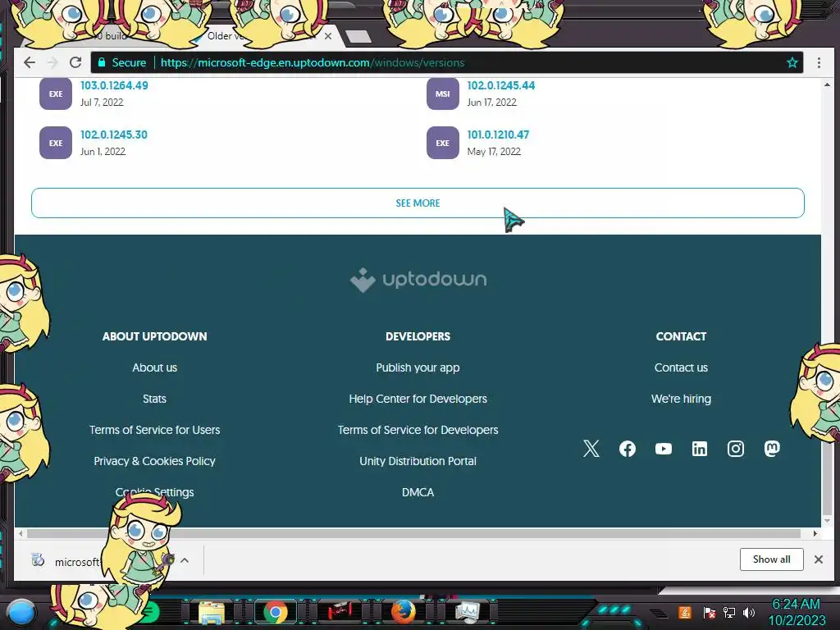Viewport: 840px width, 630px height.
Task: Click the volume speaker tray icon
Action: pyautogui.click(x=749, y=612)
